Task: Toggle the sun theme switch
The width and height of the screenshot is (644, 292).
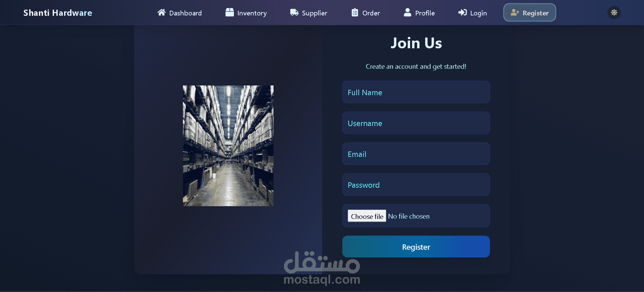Action: click(x=614, y=12)
